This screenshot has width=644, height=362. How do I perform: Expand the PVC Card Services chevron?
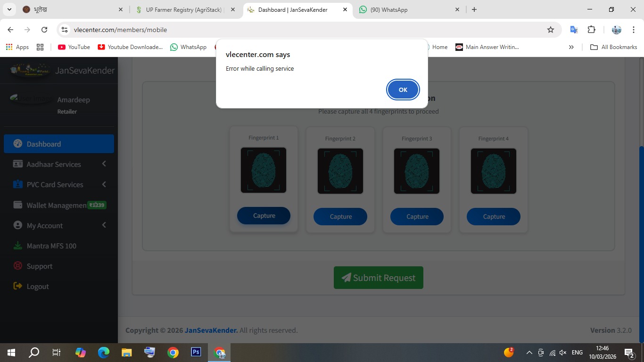click(104, 184)
